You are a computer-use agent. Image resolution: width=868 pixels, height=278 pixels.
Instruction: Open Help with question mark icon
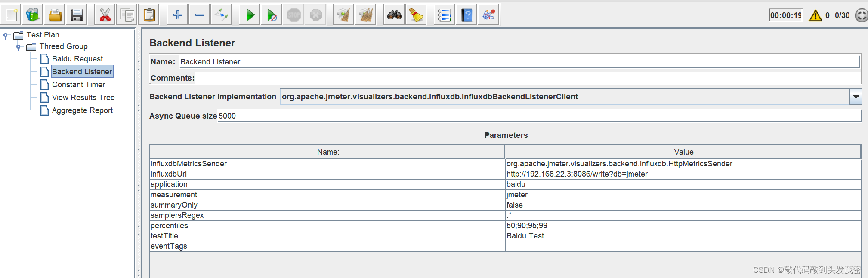click(x=466, y=15)
